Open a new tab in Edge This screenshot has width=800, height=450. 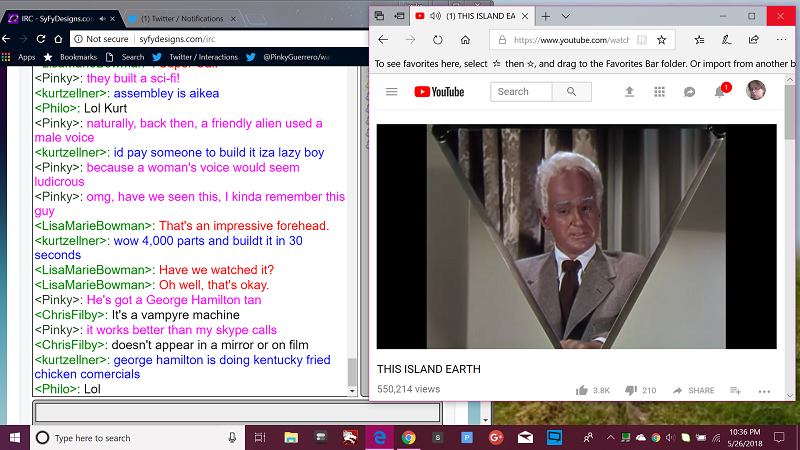(x=545, y=16)
